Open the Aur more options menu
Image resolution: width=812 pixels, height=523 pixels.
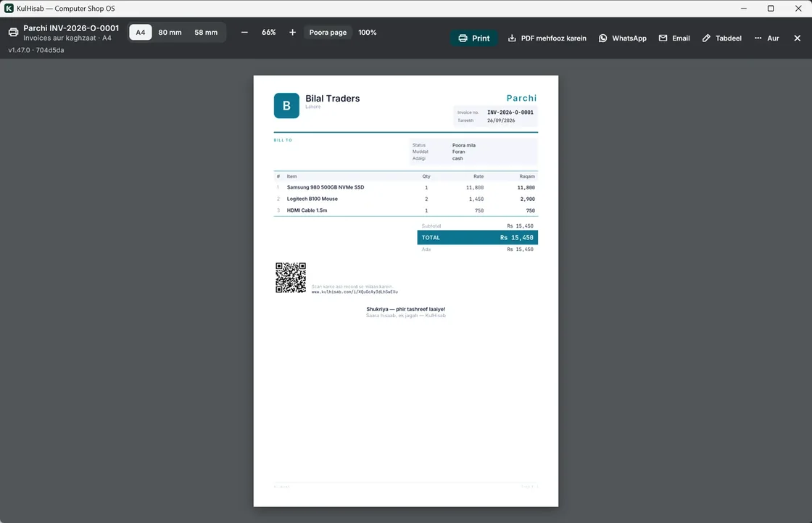click(x=766, y=38)
